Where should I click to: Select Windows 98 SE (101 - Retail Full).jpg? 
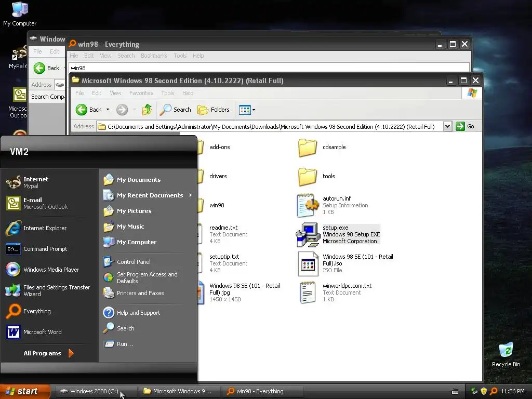pos(239,292)
